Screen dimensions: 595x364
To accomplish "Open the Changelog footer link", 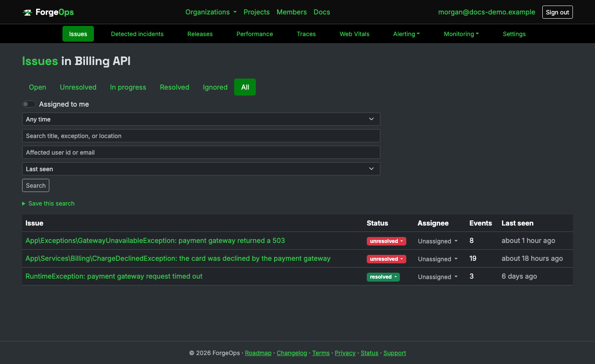I will pyautogui.click(x=292, y=353).
